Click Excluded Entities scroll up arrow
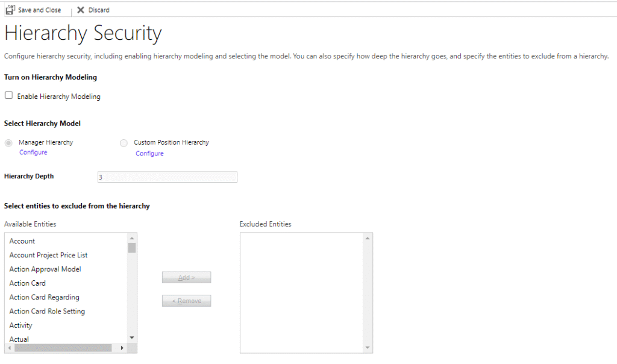 (368, 238)
